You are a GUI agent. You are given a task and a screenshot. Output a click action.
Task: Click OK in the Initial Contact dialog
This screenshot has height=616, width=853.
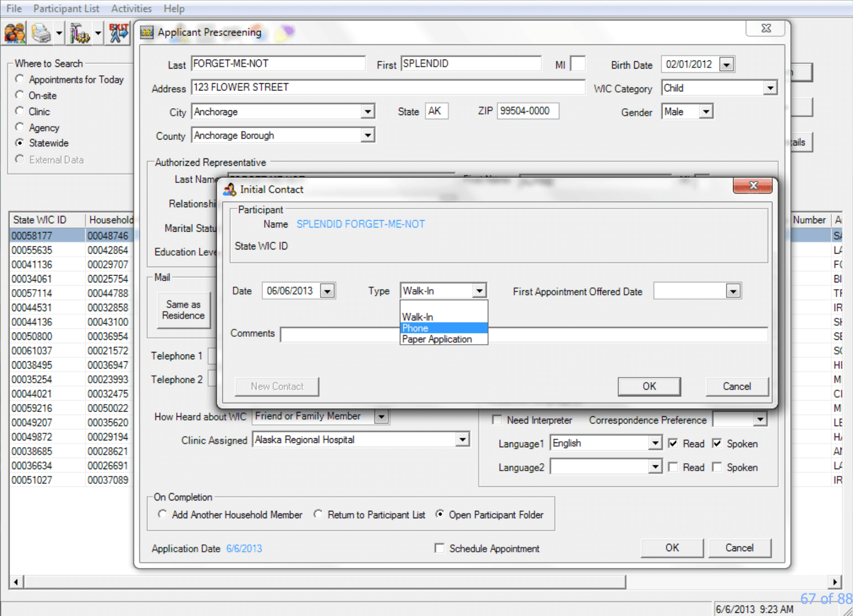tap(649, 386)
